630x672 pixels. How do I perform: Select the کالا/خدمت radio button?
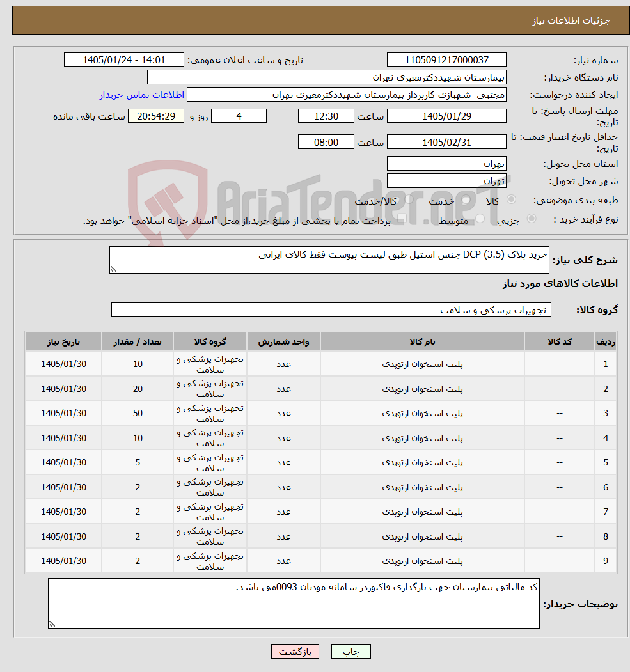(409, 199)
